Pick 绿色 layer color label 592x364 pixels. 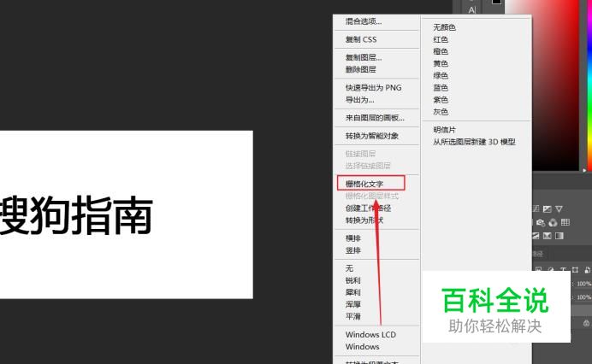[441, 75]
